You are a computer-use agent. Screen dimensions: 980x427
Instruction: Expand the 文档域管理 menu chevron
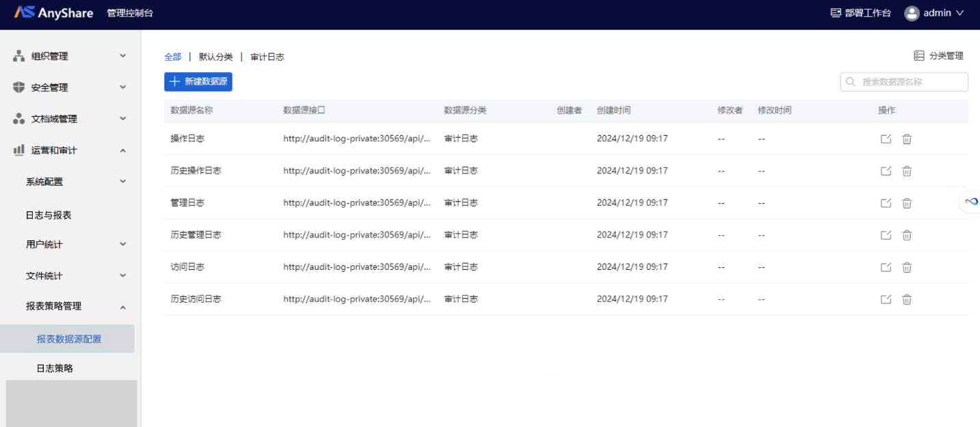pos(123,119)
